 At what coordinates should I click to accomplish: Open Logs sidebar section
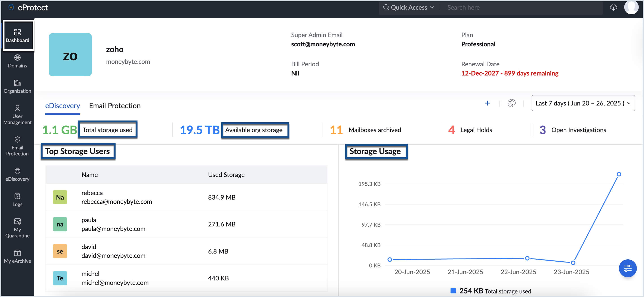[17, 200]
